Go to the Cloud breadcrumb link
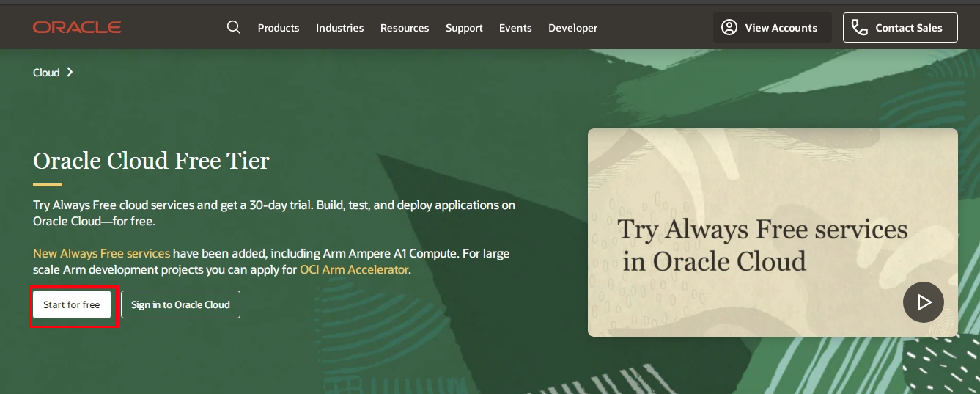 [x=46, y=73]
